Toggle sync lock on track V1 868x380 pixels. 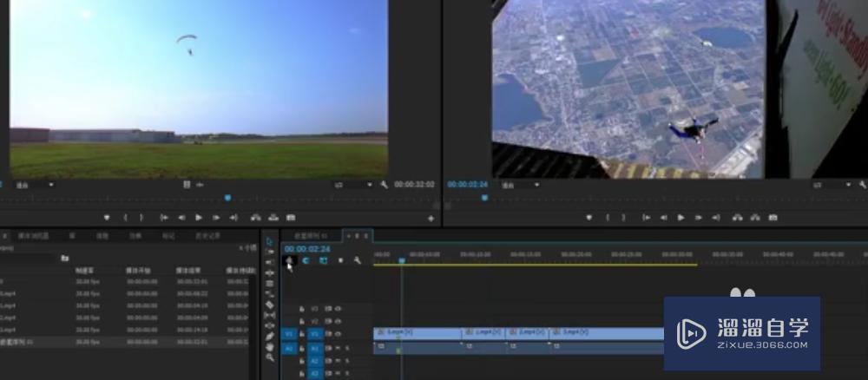(328, 334)
